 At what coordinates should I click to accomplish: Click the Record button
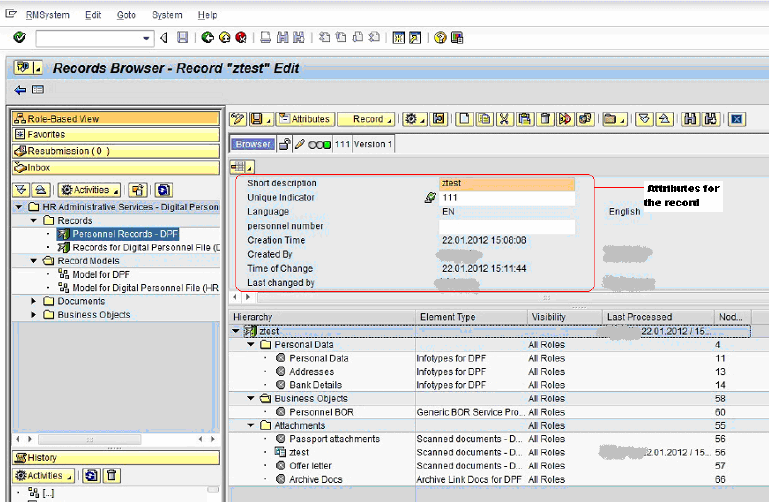click(x=366, y=119)
